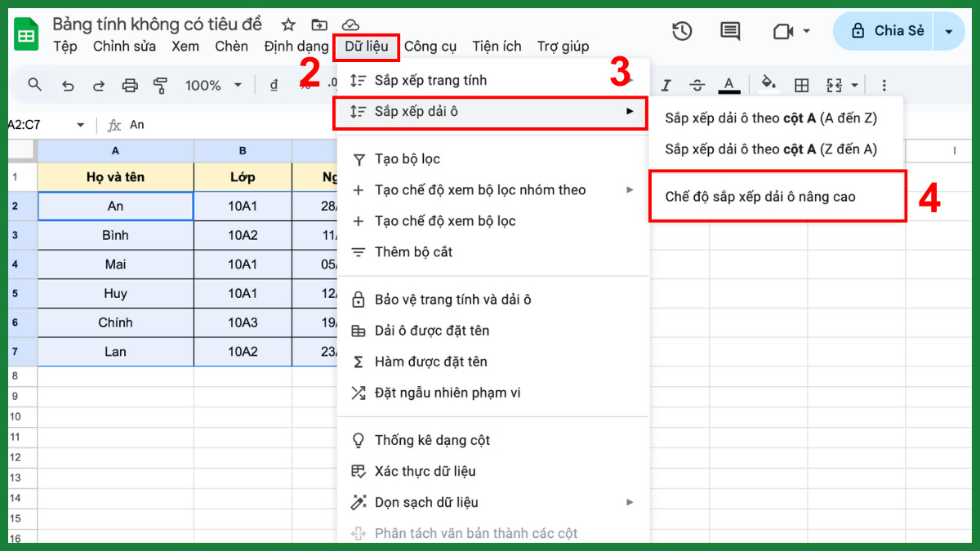Open version history via clock icon
This screenshot has width=980, height=551.
click(x=682, y=31)
